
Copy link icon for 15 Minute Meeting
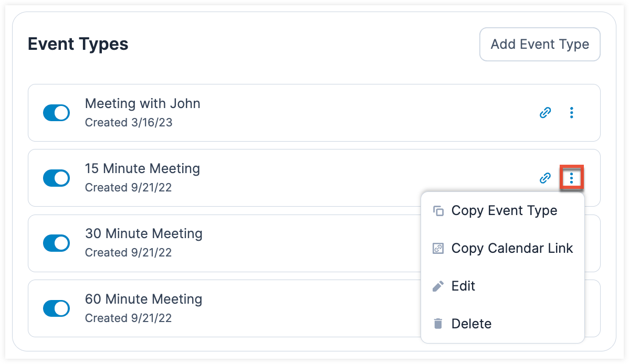coord(546,178)
